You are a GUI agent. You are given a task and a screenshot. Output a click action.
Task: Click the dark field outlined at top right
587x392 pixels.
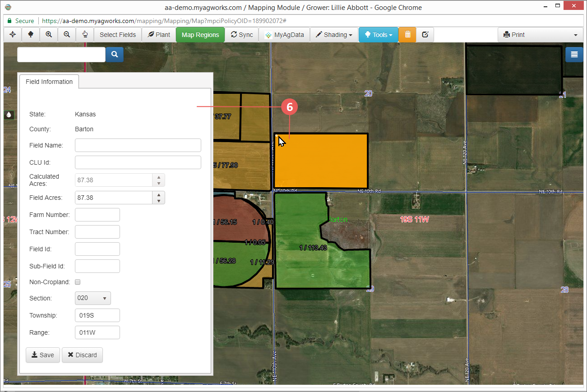[513, 70]
